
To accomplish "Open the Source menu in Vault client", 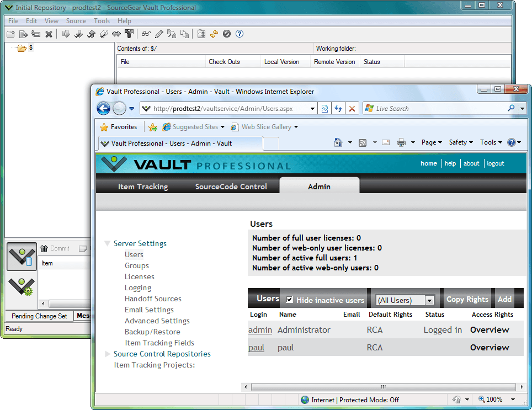I will [x=76, y=21].
